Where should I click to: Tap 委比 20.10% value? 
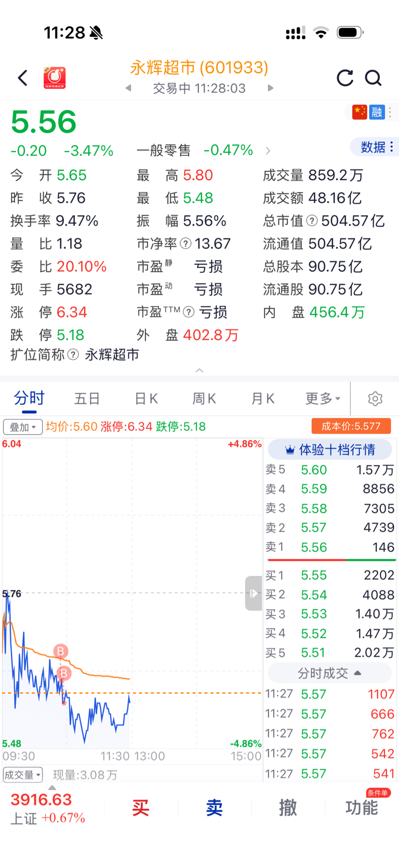pos(82,267)
